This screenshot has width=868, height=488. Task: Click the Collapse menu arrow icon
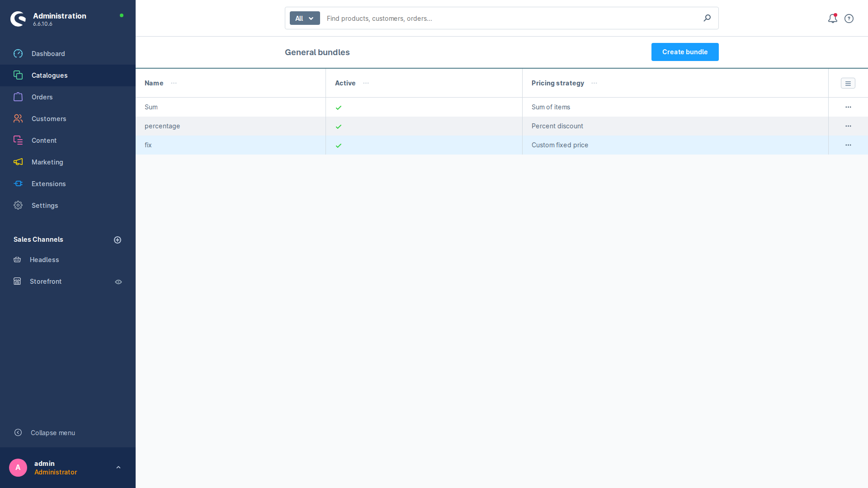point(18,432)
